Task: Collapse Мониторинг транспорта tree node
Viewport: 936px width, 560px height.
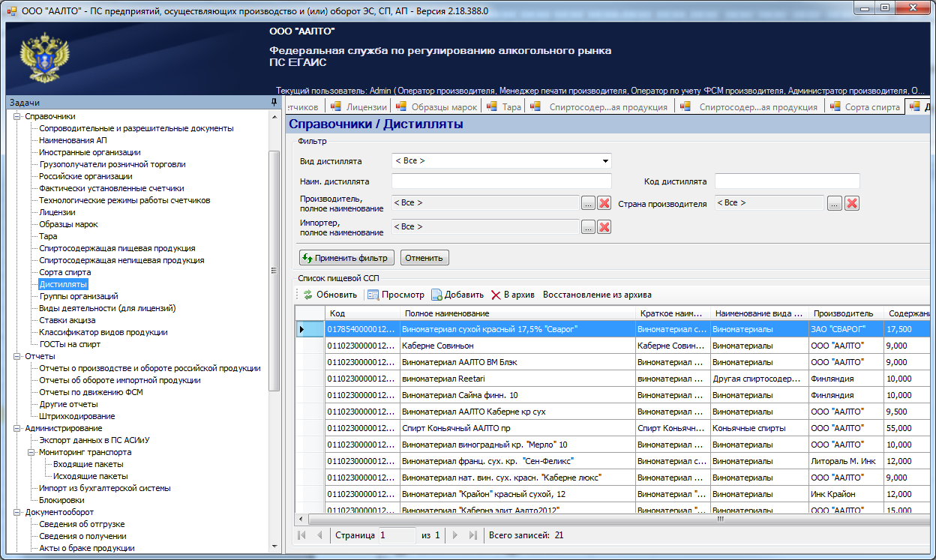Action: pyautogui.click(x=31, y=452)
